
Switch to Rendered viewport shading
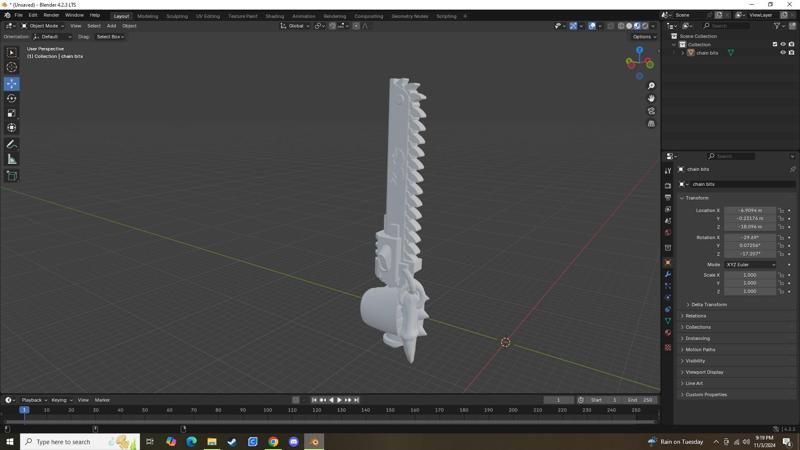(x=645, y=26)
